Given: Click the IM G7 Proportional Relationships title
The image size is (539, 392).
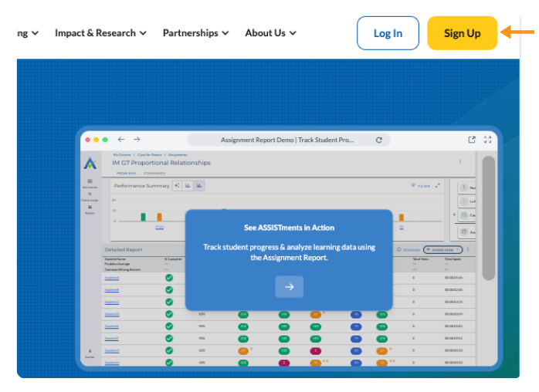Looking at the screenshot, I should click(x=161, y=163).
